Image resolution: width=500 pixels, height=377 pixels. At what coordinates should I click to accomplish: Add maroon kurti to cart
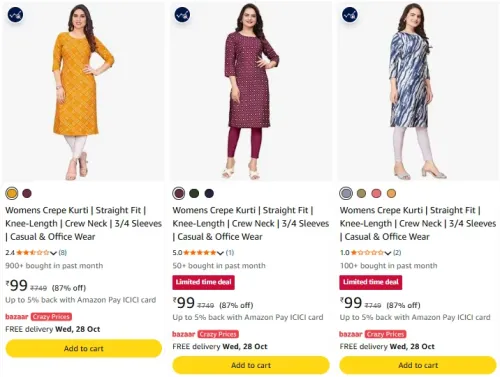click(x=251, y=365)
